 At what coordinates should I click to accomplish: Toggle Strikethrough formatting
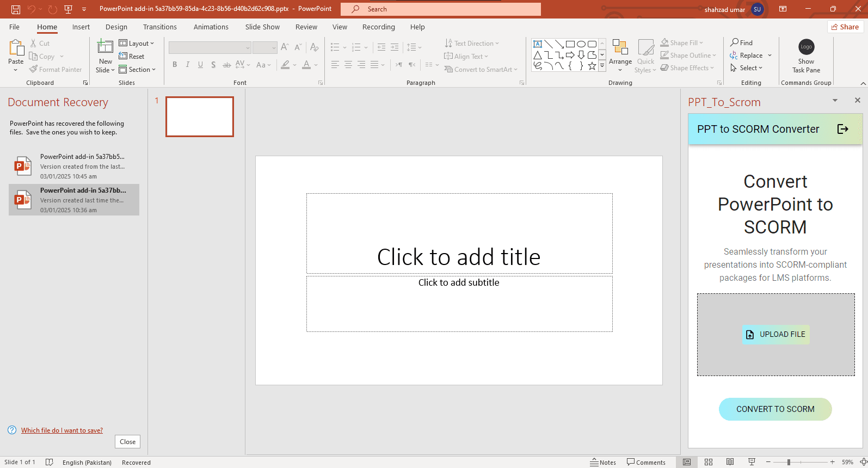coord(227,65)
